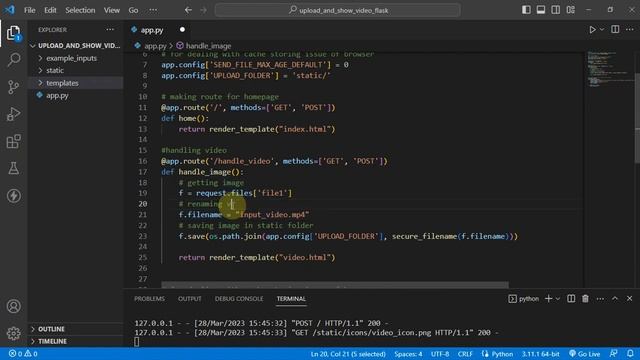Open the Explorer view in activity bar
The height and width of the screenshot is (360, 640).
13,33
